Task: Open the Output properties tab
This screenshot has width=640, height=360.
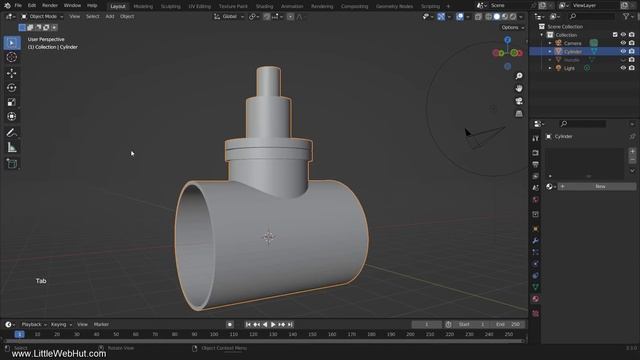Action: pos(536,164)
